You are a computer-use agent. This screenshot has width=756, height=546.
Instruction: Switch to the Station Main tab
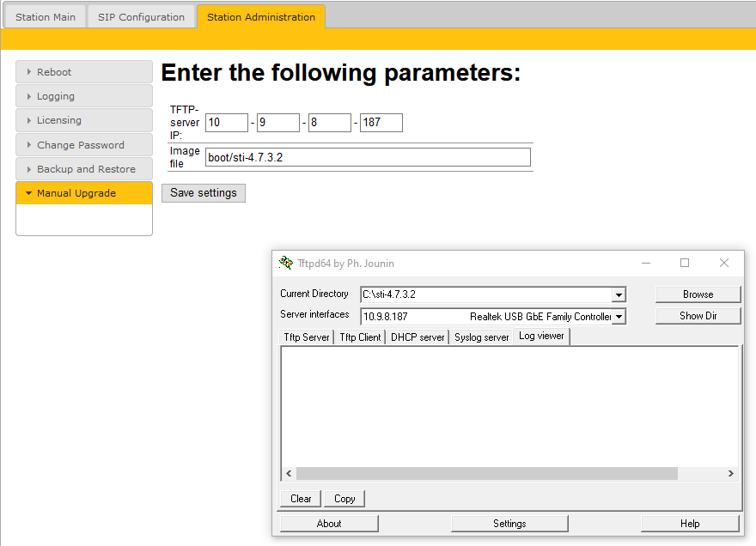45,17
